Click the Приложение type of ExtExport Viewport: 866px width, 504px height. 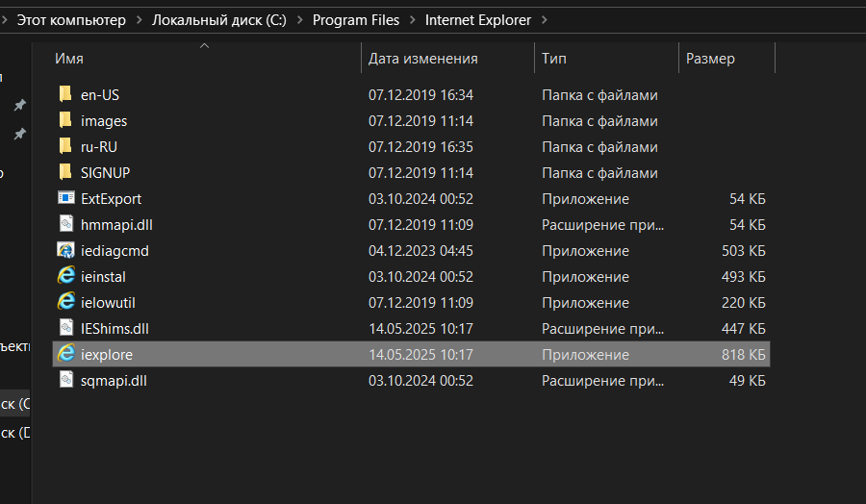click(x=585, y=199)
